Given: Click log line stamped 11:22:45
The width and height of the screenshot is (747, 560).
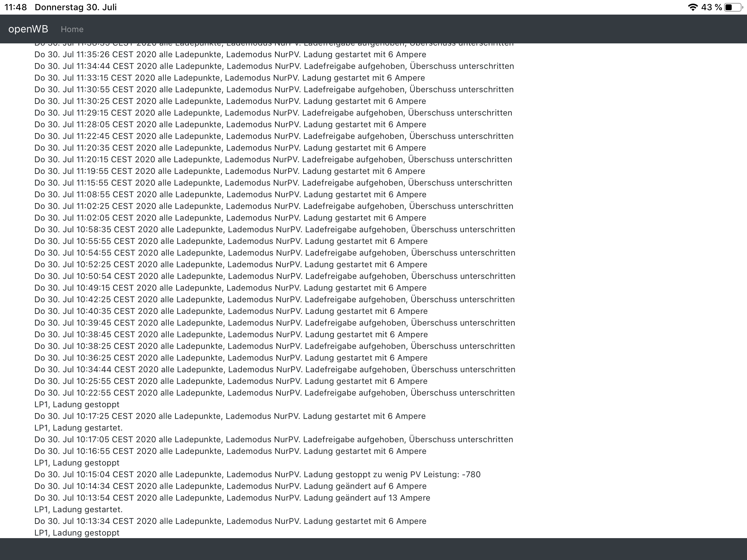Looking at the screenshot, I should click(x=274, y=136).
